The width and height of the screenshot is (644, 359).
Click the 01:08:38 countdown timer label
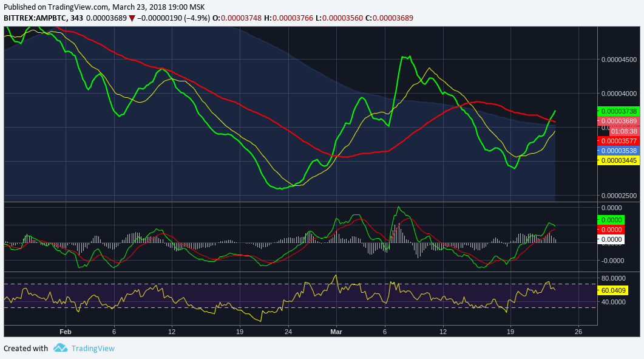tap(625, 131)
